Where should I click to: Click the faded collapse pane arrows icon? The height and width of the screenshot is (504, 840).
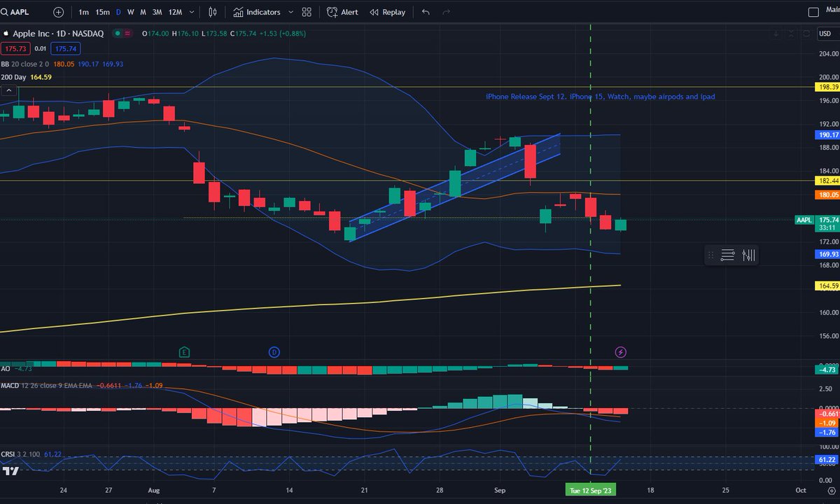(x=791, y=33)
